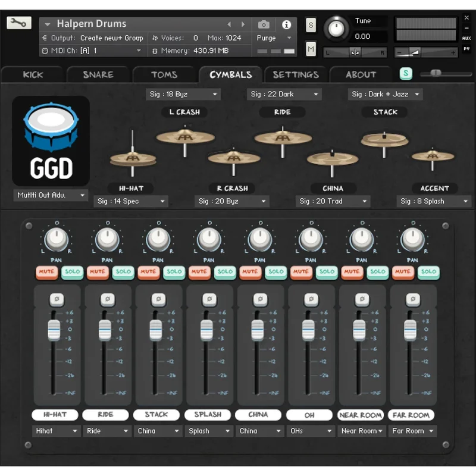
Task: Click the PV button at top right
Action: point(466,49)
